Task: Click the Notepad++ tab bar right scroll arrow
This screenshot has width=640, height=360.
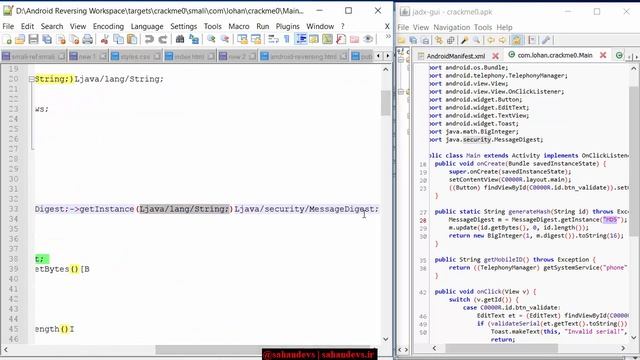Action: coord(387,56)
